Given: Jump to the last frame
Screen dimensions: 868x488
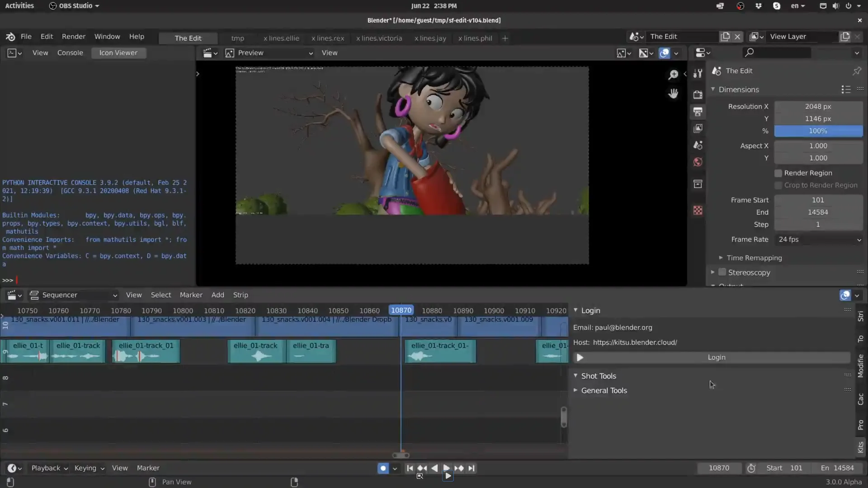Looking at the screenshot, I should point(472,468).
